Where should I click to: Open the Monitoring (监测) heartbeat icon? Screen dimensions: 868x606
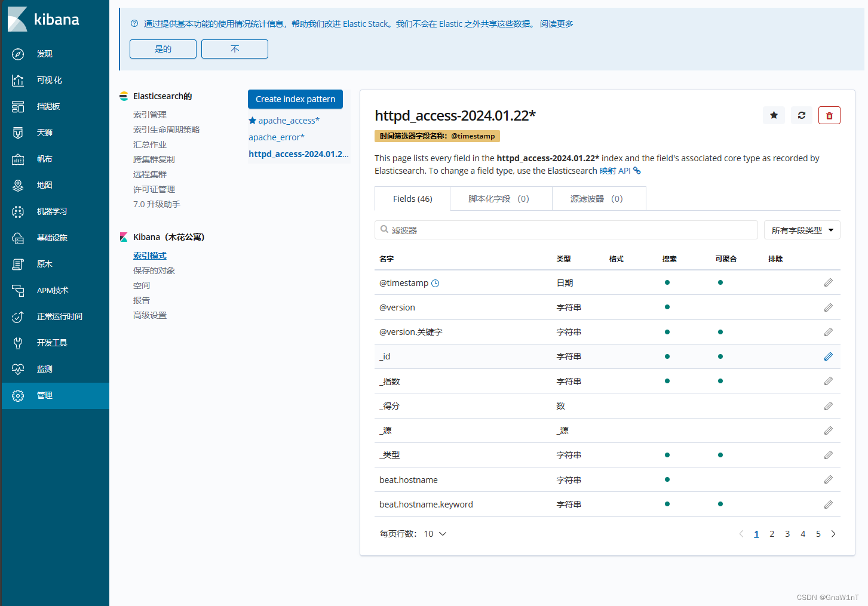18,370
